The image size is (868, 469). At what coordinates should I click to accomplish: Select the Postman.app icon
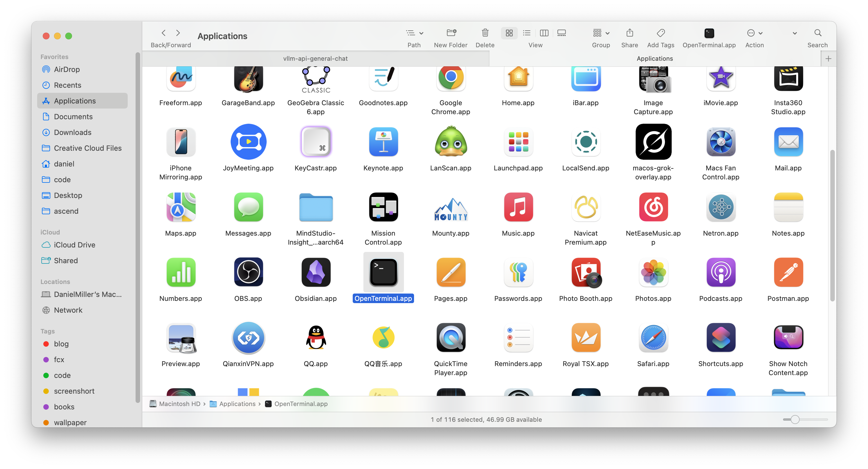(x=788, y=272)
